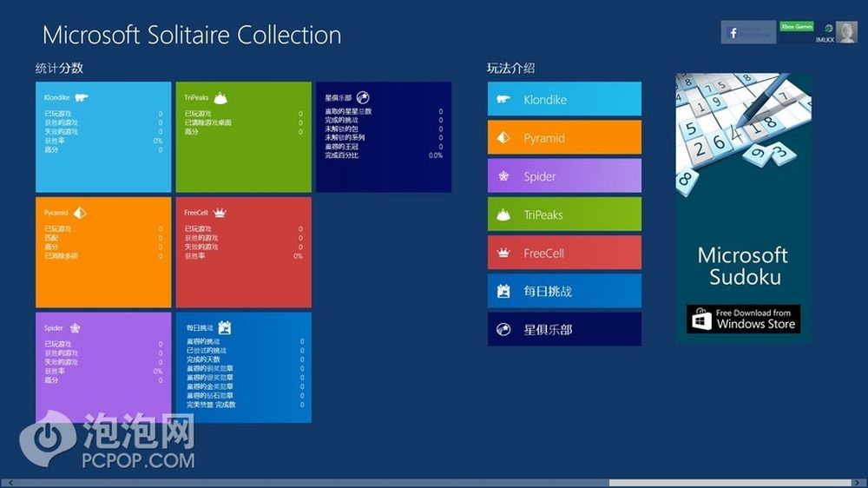This screenshot has width=868, height=488.
Task: Click Spider label on purple stats tile
Action: click(54, 328)
